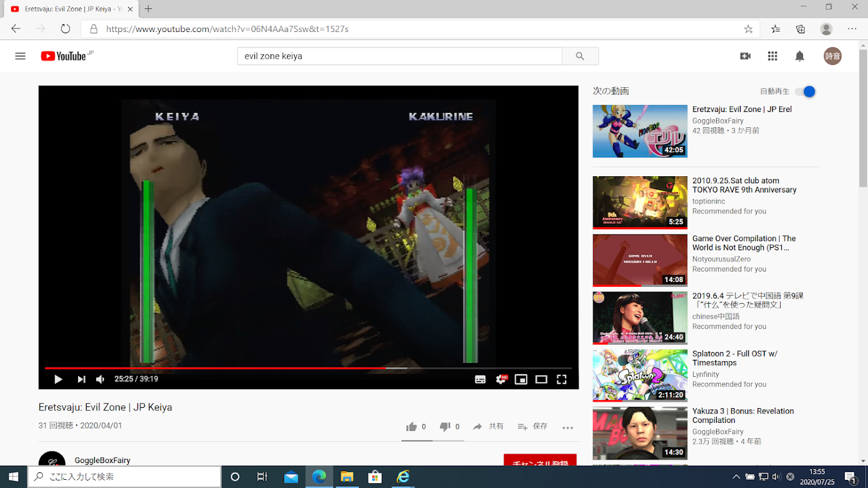Open the '2010.9.25.Sat club atom' title link
The image size is (868, 488).
coord(744,185)
